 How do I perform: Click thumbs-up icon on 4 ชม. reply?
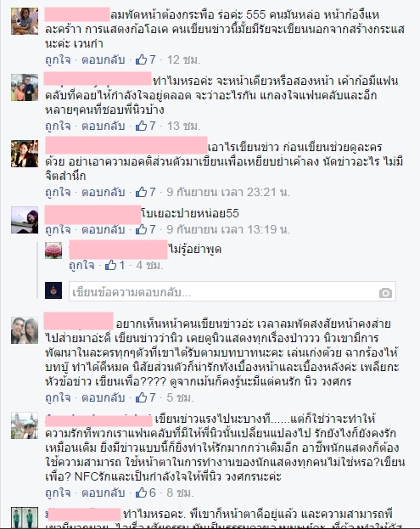110,265
